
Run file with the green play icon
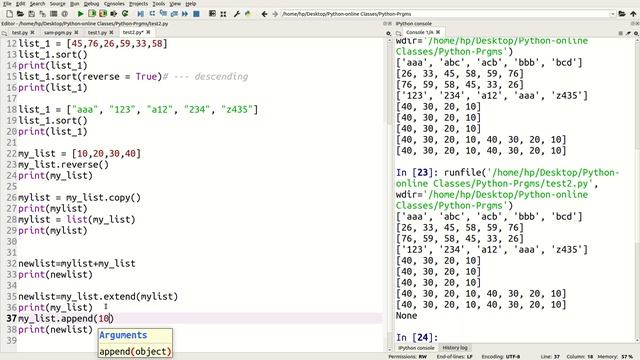80,14
